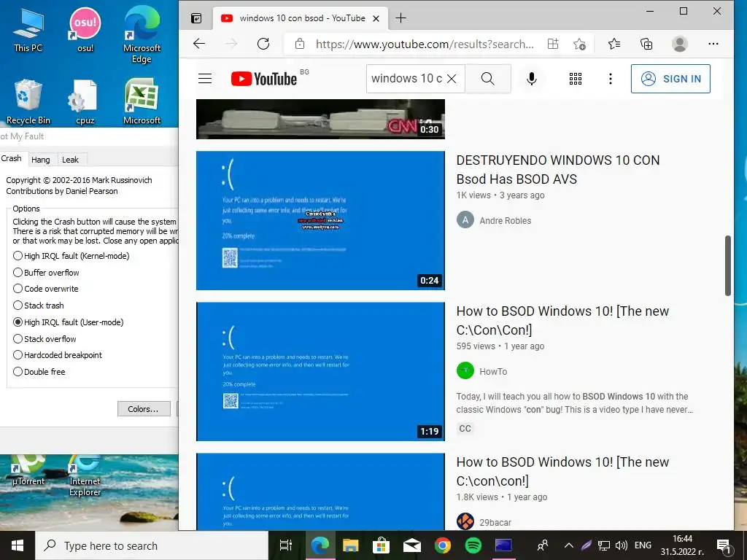Viewport: 747px width, 560px height.
Task: Select Double free option
Action: tap(39, 371)
